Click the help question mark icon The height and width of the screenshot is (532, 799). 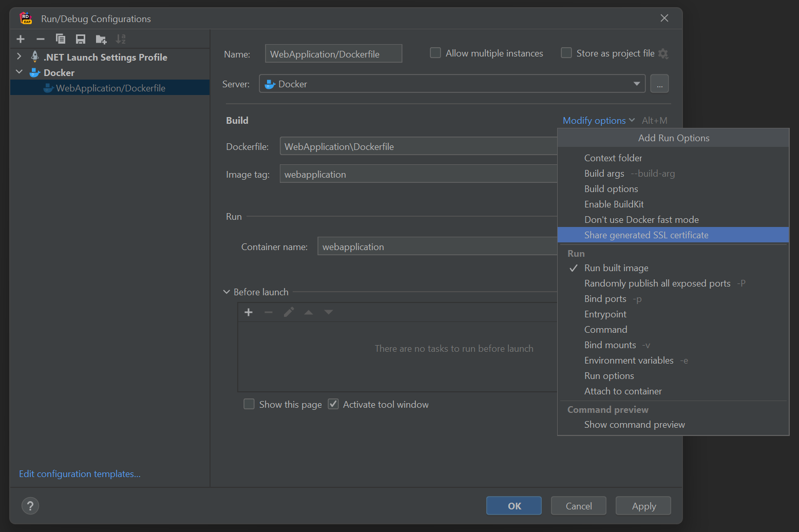30,506
